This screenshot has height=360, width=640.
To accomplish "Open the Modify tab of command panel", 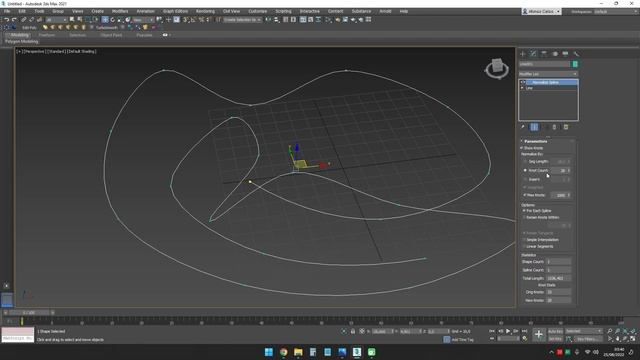I will coord(533,53).
